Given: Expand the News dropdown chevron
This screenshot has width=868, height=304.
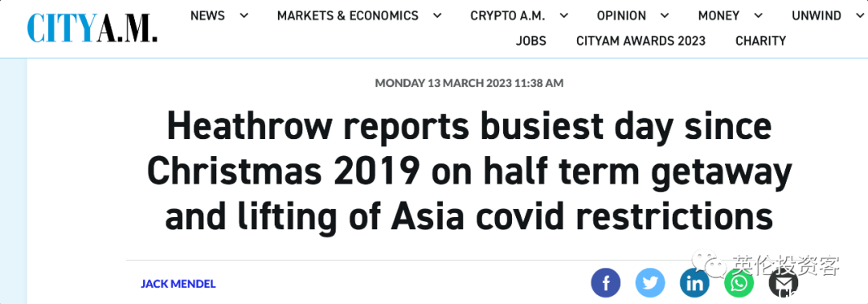Looking at the screenshot, I should pos(244,16).
